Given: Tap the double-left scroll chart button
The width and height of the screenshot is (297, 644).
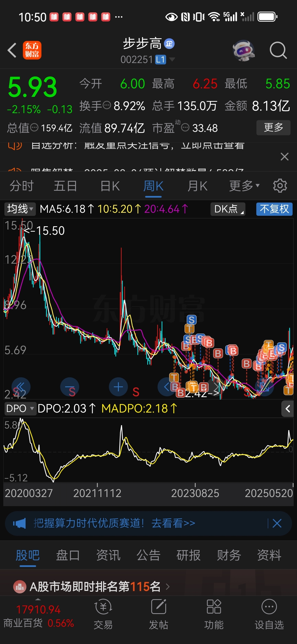Looking at the screenshot, I should (x=21, y=387).
